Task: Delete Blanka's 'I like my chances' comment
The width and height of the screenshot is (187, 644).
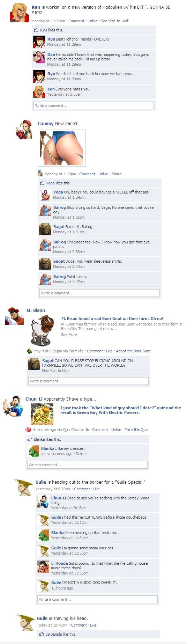Action: (81, 454)
